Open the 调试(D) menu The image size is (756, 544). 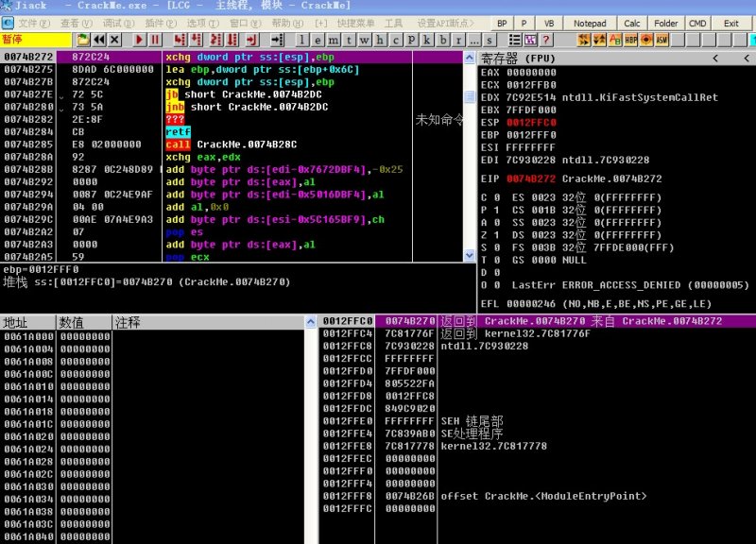pos(118,23)
